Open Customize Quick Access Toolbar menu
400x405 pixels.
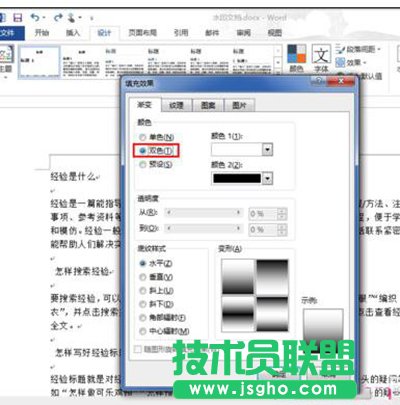[x=91, y=18]
